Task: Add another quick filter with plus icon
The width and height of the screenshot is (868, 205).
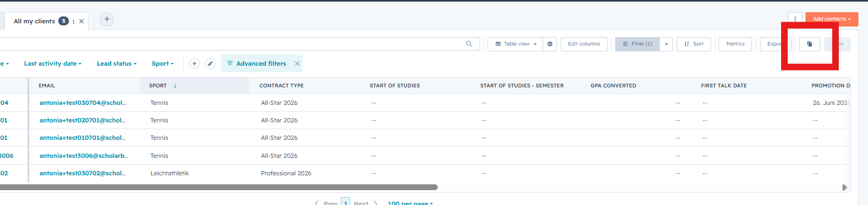Action: coord(194,64)
